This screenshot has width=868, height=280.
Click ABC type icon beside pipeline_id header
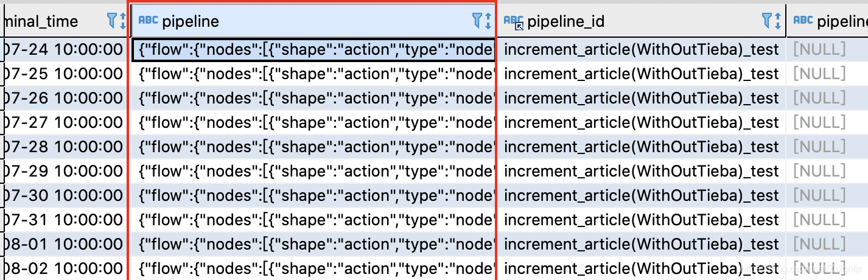click(x=514, y=22)
